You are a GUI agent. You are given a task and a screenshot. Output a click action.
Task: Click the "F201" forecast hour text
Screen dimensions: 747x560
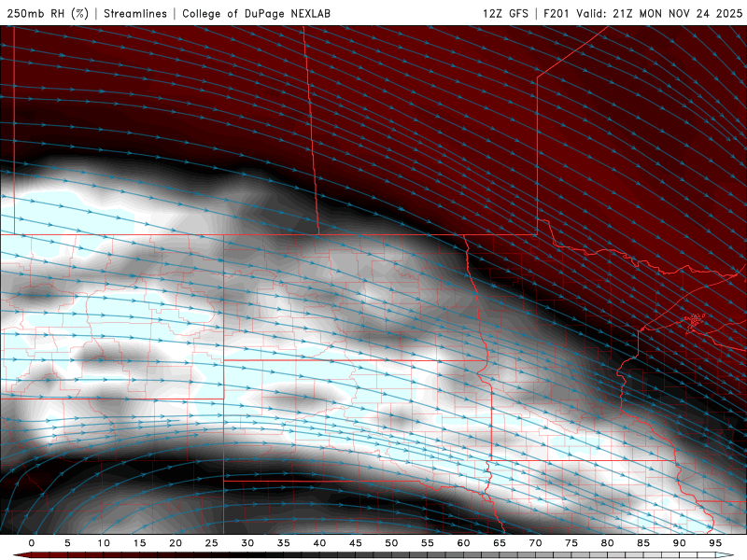coord(557,13)
